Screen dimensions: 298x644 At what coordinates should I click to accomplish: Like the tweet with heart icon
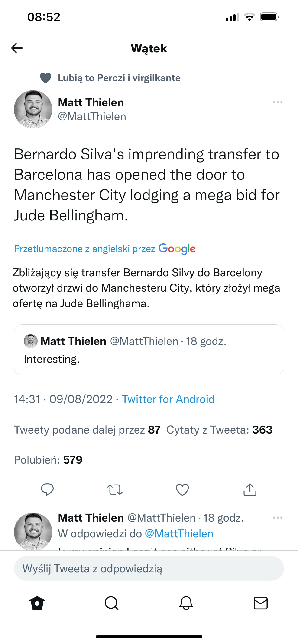coord(182,490)
